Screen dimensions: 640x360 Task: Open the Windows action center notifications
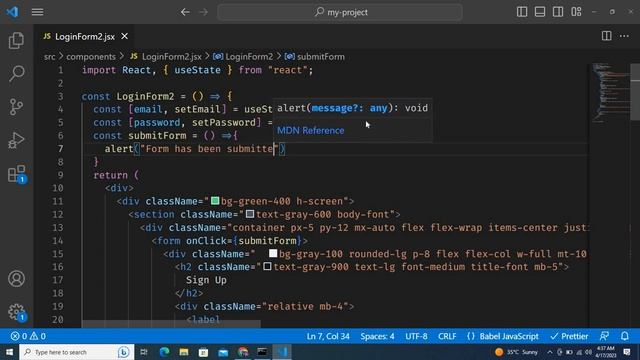tap(627, 352)
